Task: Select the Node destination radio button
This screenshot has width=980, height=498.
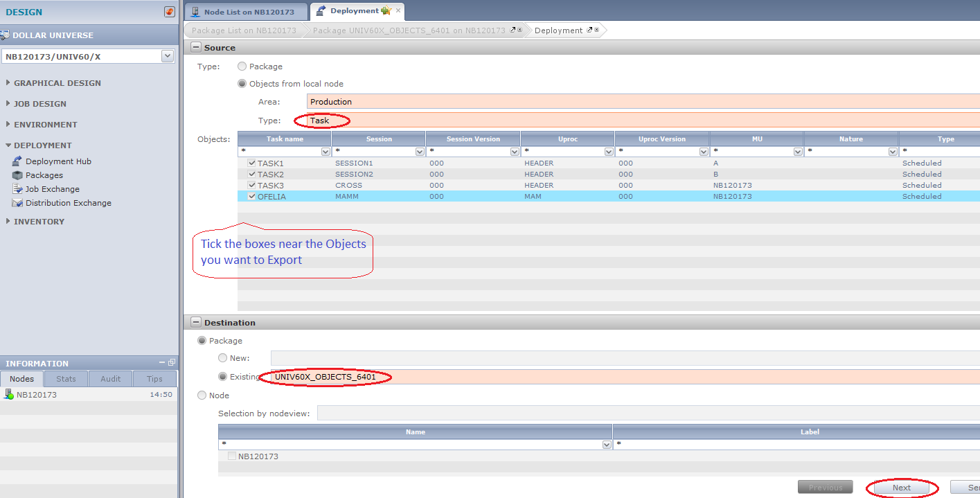Action: click(202, 395)
